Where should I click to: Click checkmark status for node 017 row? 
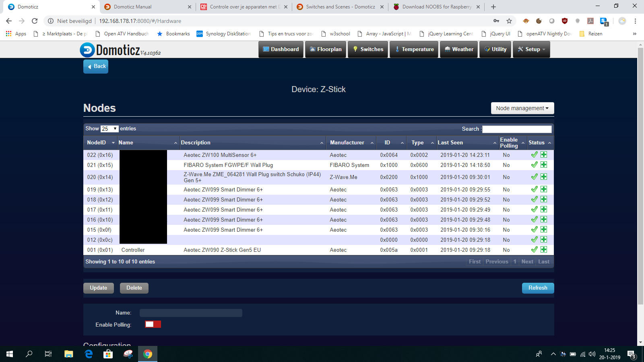point(534,210)
